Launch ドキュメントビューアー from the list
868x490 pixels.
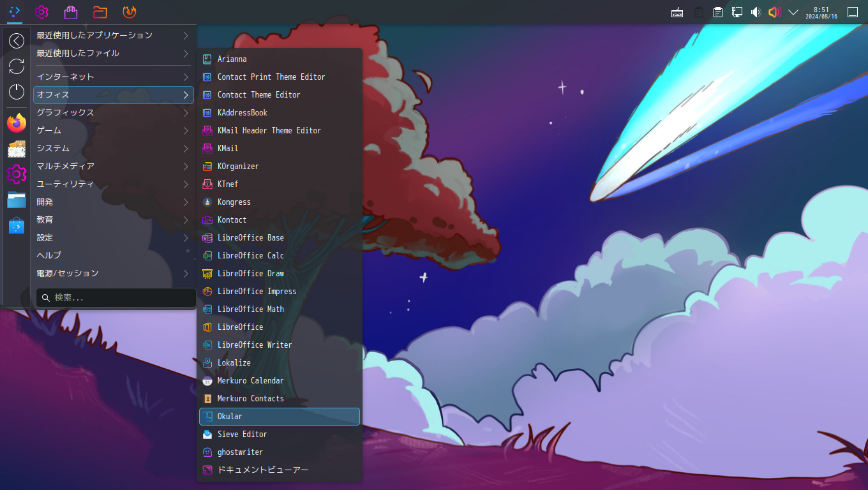coord(280,470)
